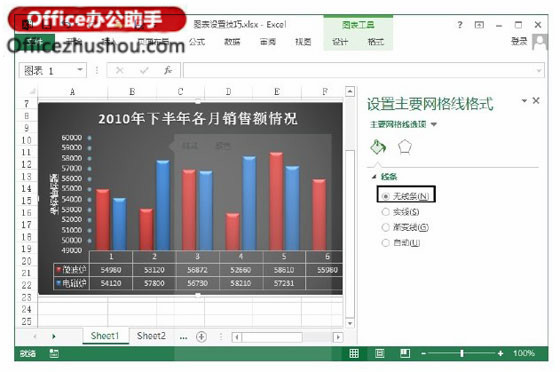The height and width of the screenshot is (372, 560).
Task: Click the Cancel X icon in formula bar
Action: coord(120,70)
